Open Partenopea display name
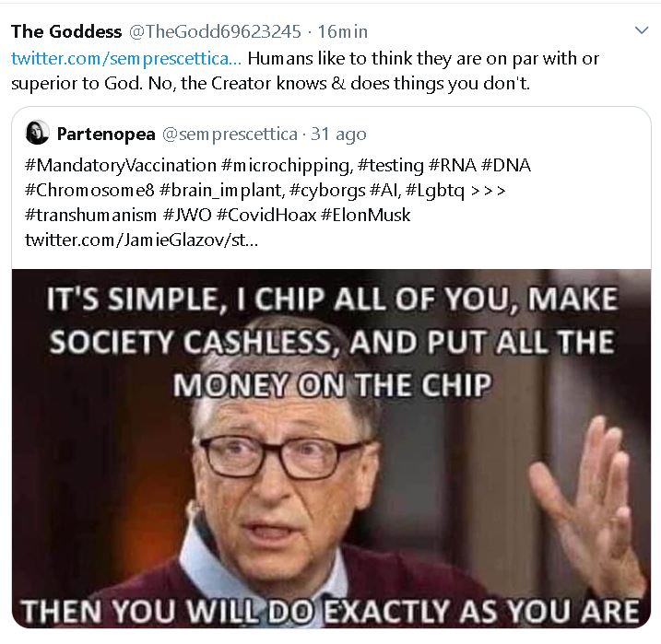661x644 pixels. click(106, 134)
